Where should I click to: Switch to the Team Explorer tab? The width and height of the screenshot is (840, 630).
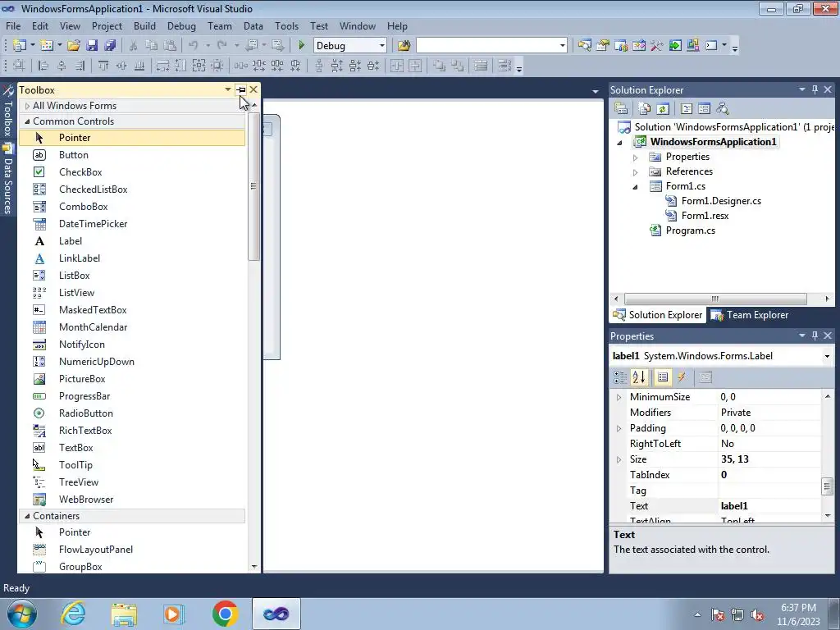(750, 315)
